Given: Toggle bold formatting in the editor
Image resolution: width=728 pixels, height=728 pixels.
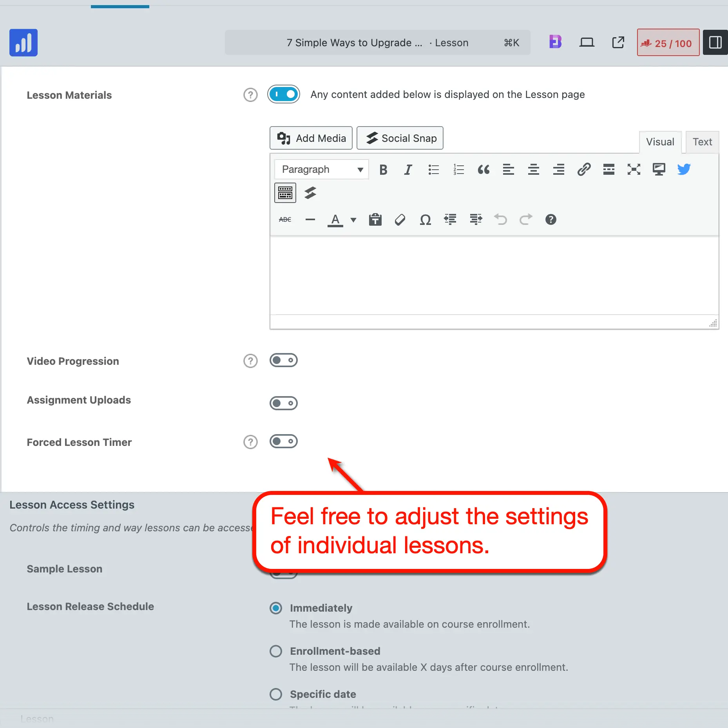Looking at the screenshot, I should tap(383, 169).
